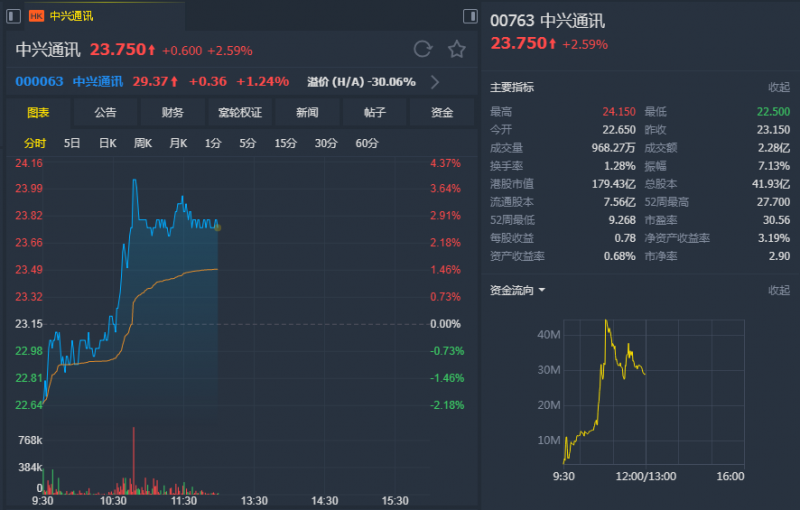800x510 pixels.
Task: Open the 中兴通讯 window tab title
Action: [x=71, y=16]
